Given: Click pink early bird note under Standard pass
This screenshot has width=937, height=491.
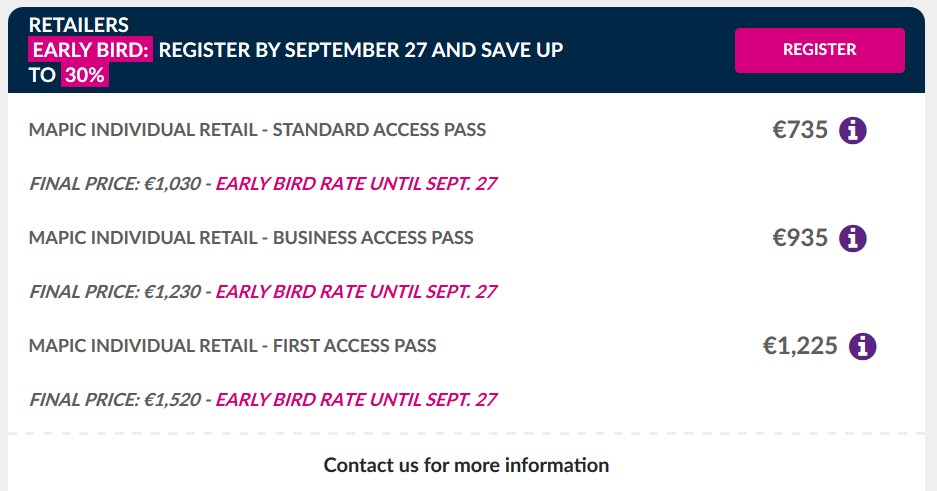Looking at the screenshot, I should 356,184.
